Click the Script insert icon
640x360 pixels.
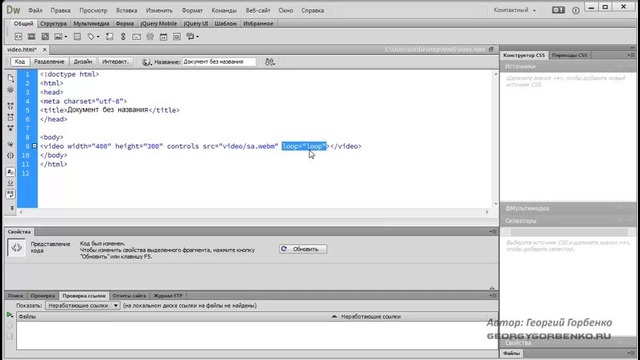(x=109, y=37)
